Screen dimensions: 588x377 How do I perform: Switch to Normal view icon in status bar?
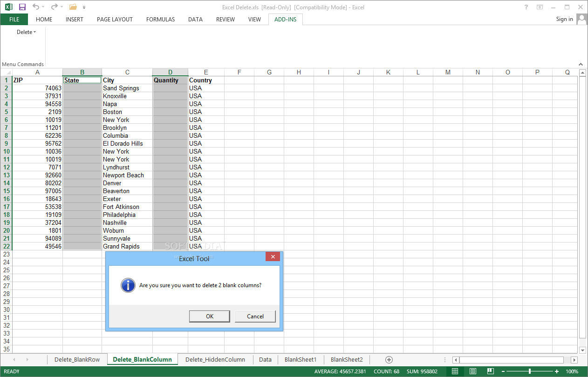click(x=455, y=371)
